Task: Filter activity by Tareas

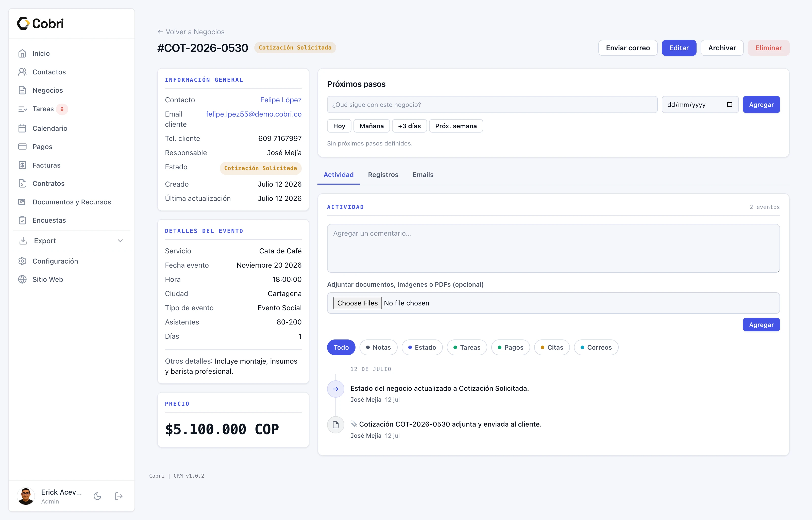Action: (467, 347)
